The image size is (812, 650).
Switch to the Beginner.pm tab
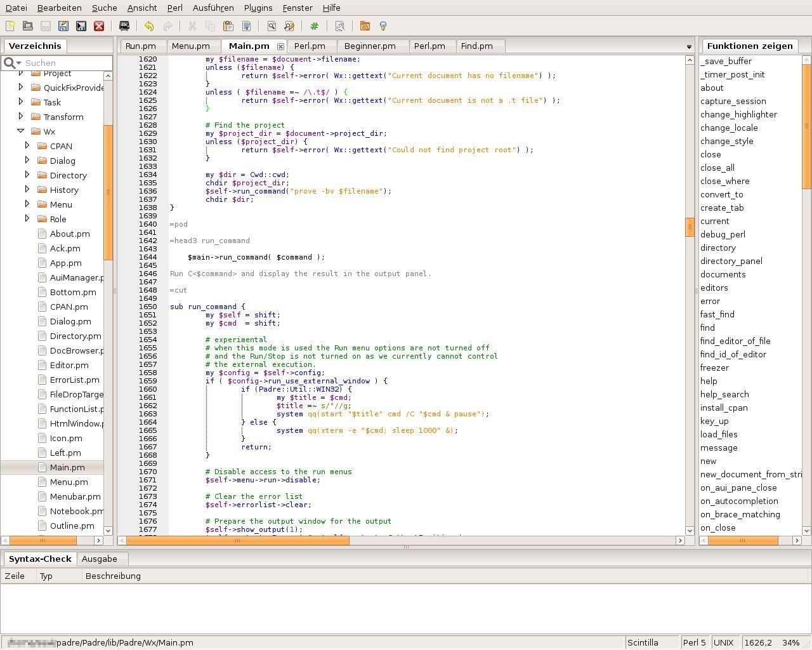[370, 46]
